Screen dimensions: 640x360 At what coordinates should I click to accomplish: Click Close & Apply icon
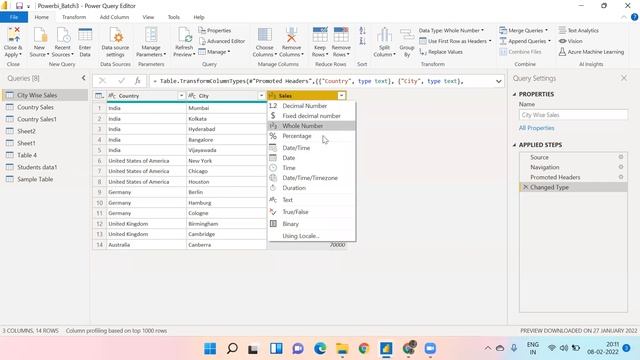point(13,35)
